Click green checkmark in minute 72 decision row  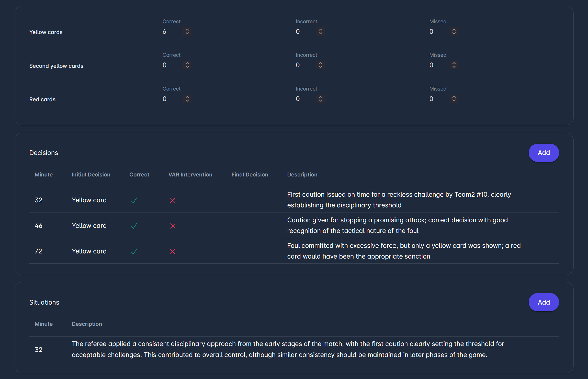point(134,251)
